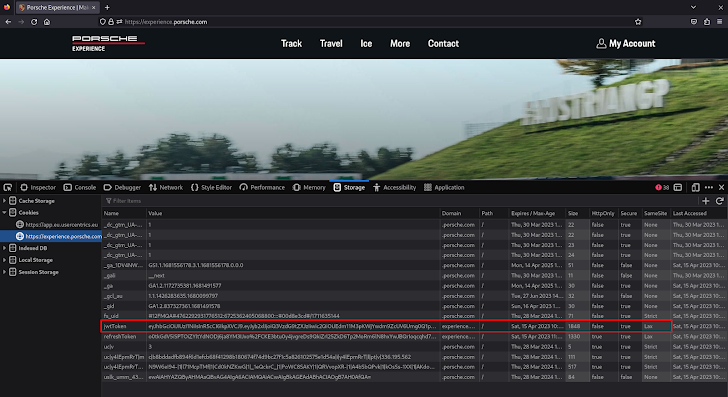
Task: Open the Style Editor tab
Action: pos(211,188)
